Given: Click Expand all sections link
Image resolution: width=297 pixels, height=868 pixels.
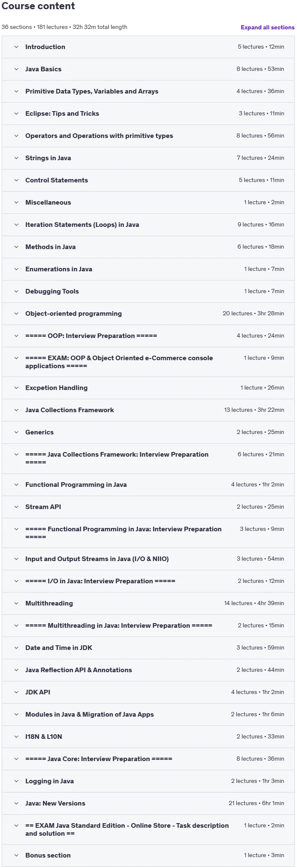Looking at the screenshot, I should click(268, 27).
